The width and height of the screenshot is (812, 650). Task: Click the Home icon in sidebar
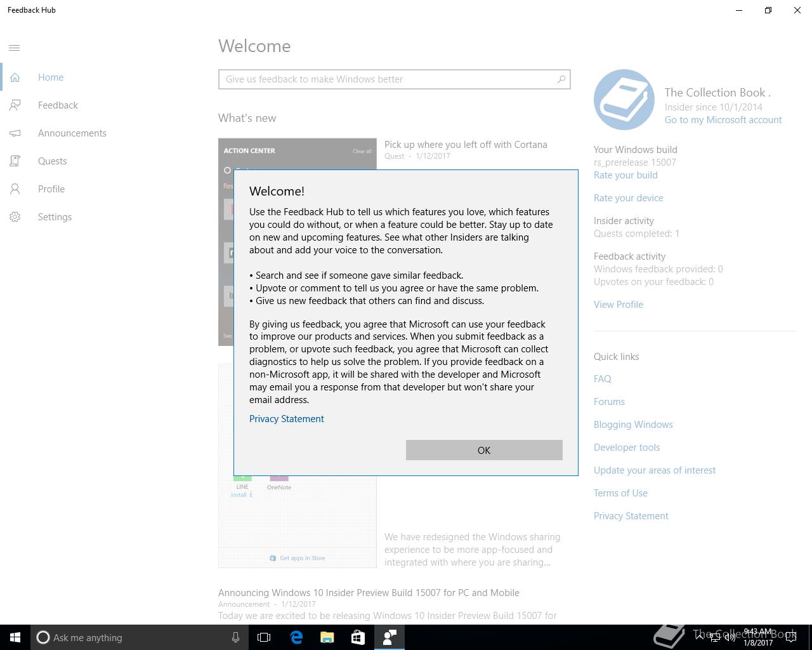(x=15, y=77)
